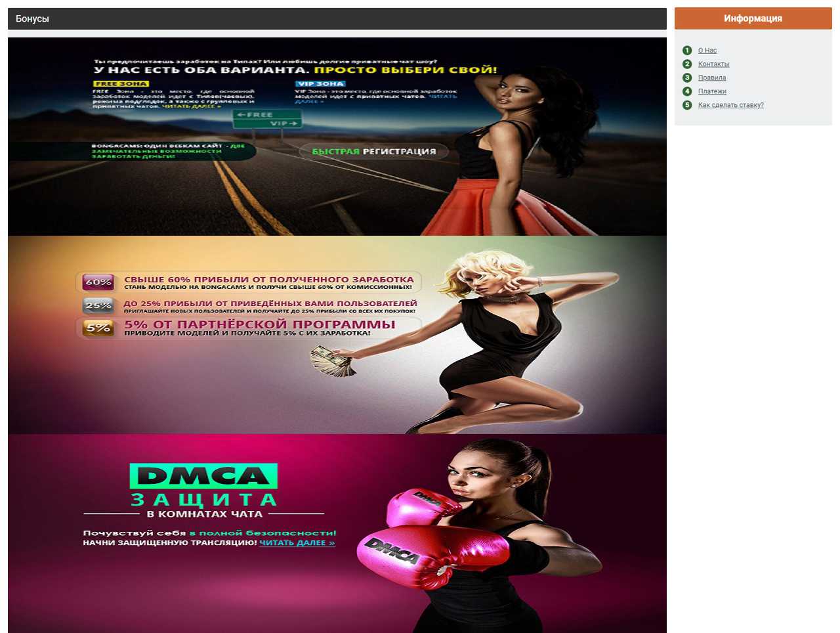Image resolution: width=840 pixels, height=633 pixels.
Task: Click the FREE / VIP road sign
Action: [267, 119]
